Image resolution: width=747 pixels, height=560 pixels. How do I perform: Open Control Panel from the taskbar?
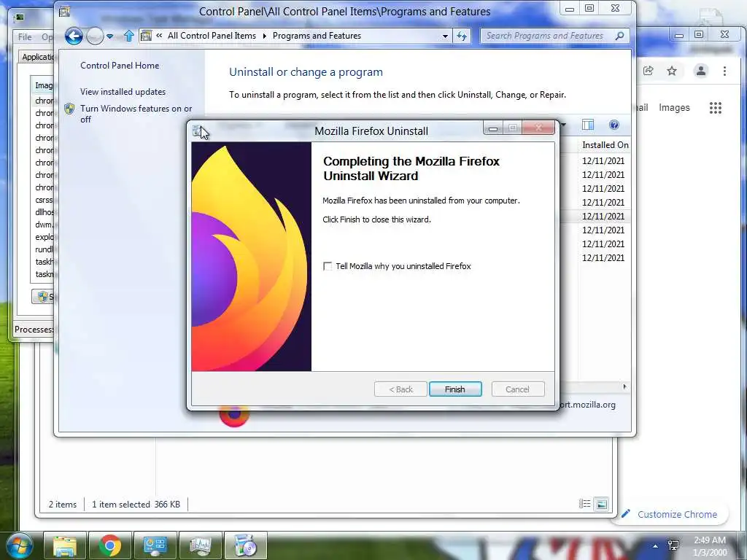(155, 545)
